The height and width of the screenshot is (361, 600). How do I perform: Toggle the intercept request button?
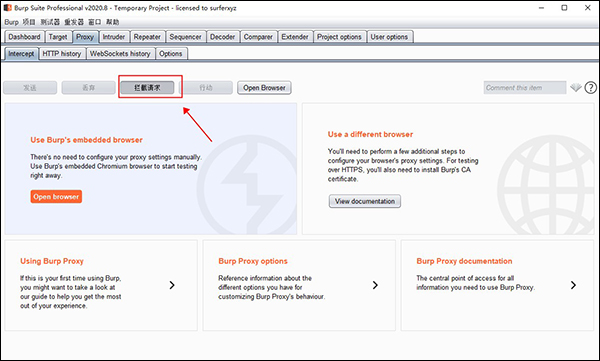click(x=147, y=88)
